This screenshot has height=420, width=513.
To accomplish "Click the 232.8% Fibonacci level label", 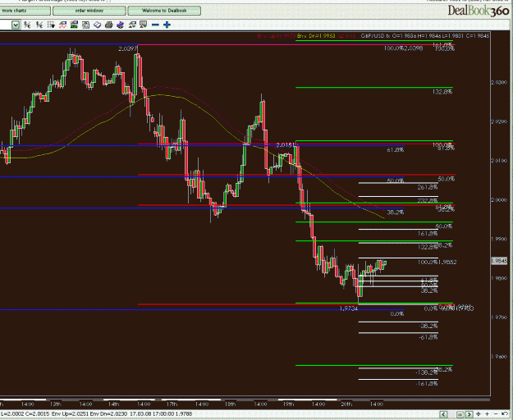I will click(x=428, y=200).
